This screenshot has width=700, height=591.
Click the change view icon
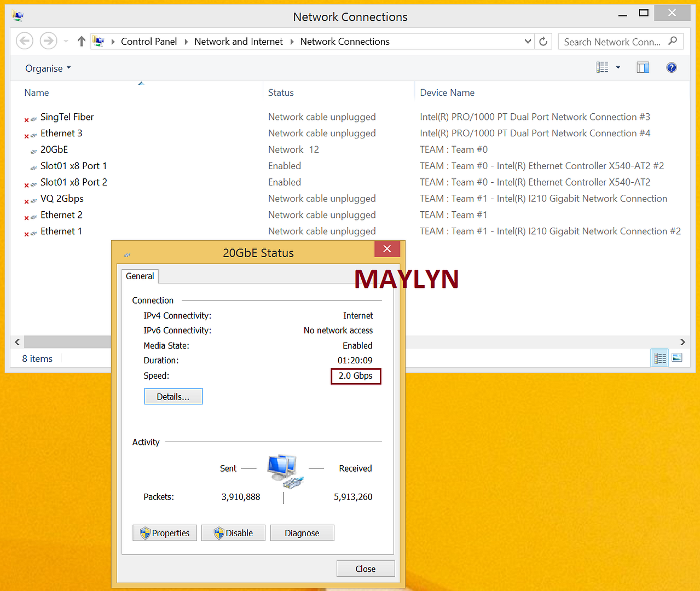602,67
